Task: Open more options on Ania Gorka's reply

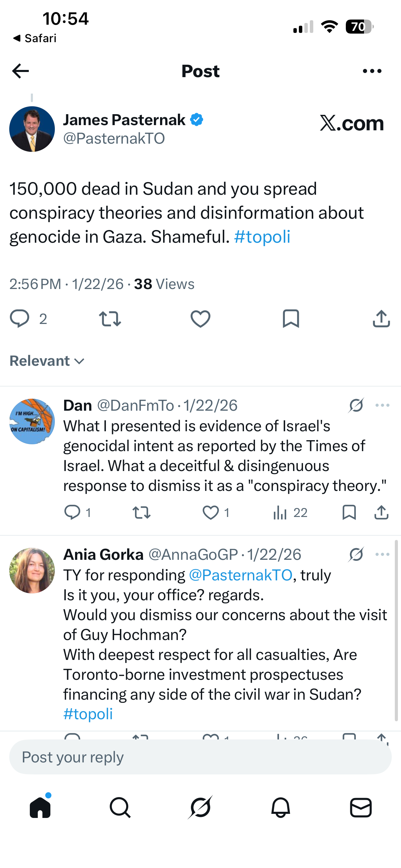Action: (382, 555)
